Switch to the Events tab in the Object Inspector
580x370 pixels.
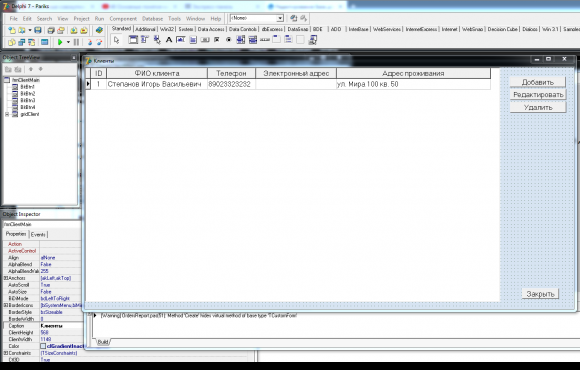pyautogui.click(x=38, y=235)
